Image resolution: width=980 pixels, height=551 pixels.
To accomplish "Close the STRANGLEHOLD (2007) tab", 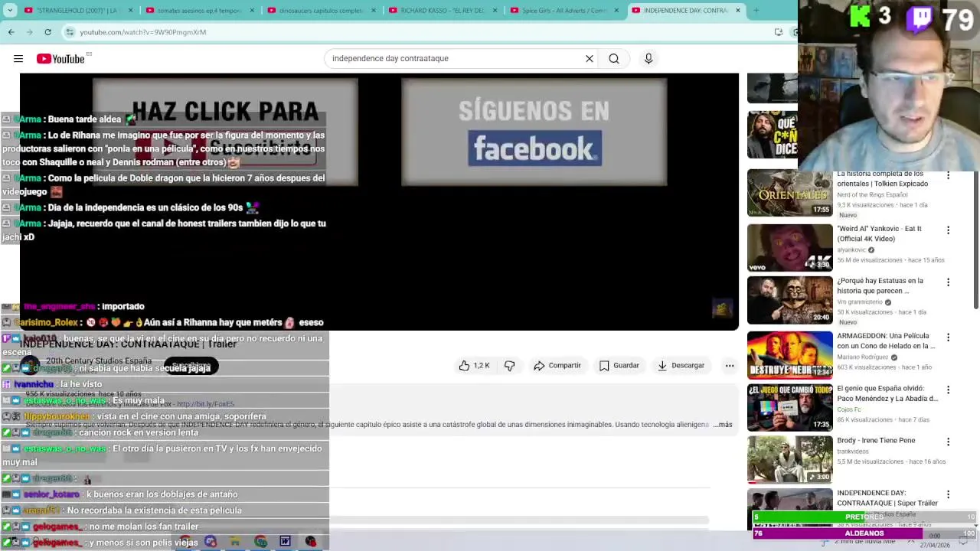I will [130, 11].
